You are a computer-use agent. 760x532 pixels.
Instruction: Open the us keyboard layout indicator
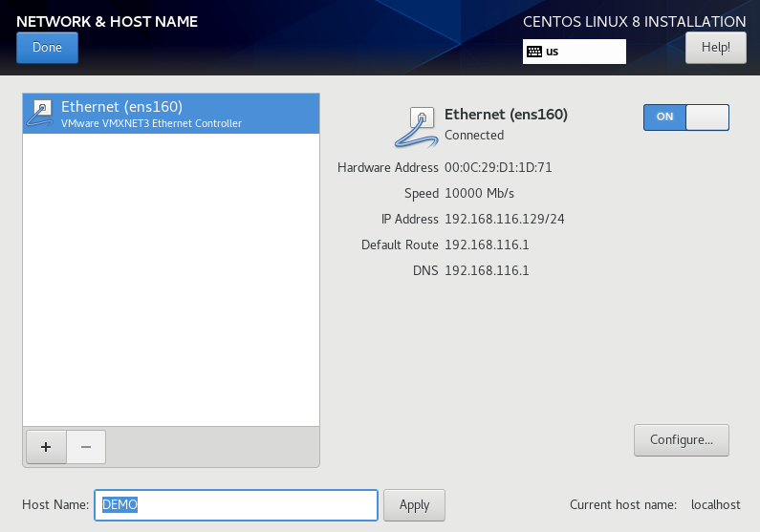tap(574, 52)
